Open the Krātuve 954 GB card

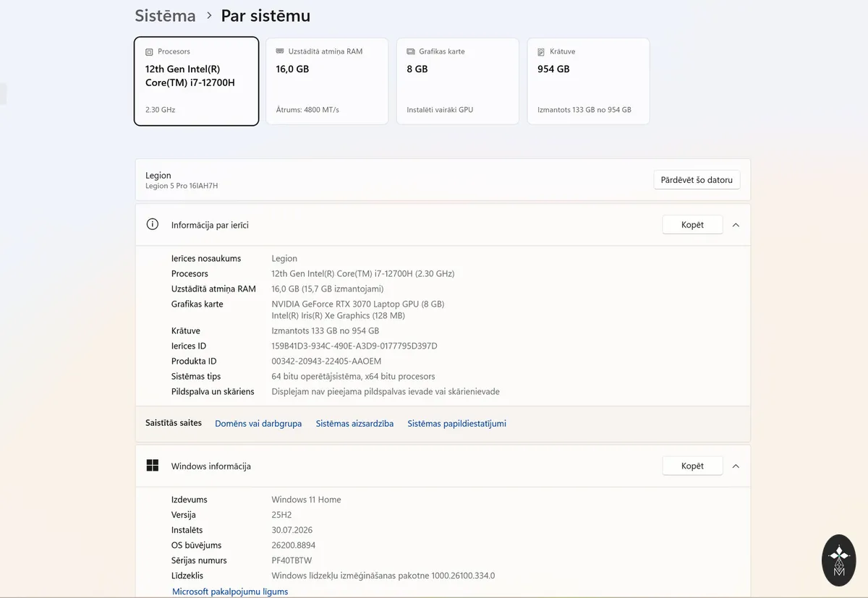tap(588, 81)
